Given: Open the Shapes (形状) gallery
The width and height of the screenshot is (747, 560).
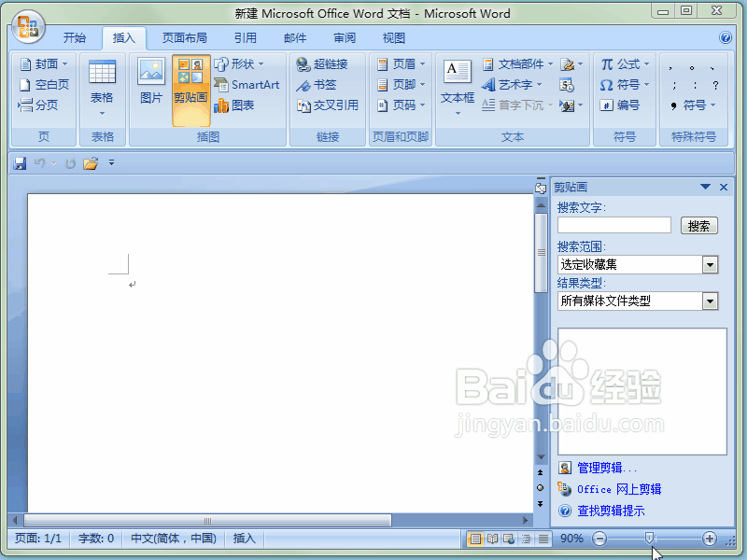Looking at the screenshot, I should coord(239,63).
